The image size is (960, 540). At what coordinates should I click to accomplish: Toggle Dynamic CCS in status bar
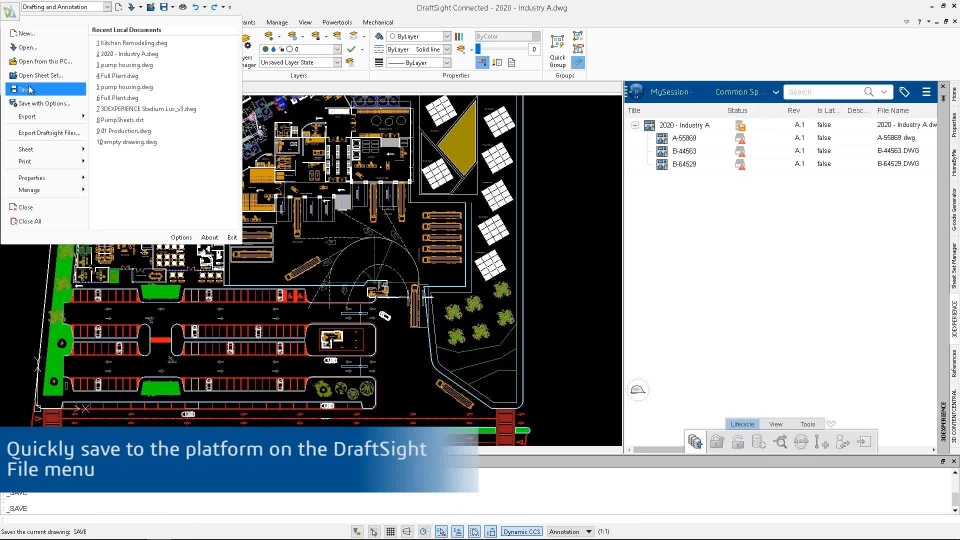click(522, 531)
